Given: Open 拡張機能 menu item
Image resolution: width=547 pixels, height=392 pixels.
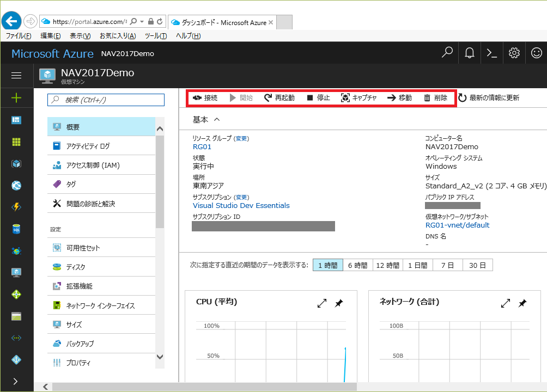Looking at the screenshot, I should click(x=101, y=286).
